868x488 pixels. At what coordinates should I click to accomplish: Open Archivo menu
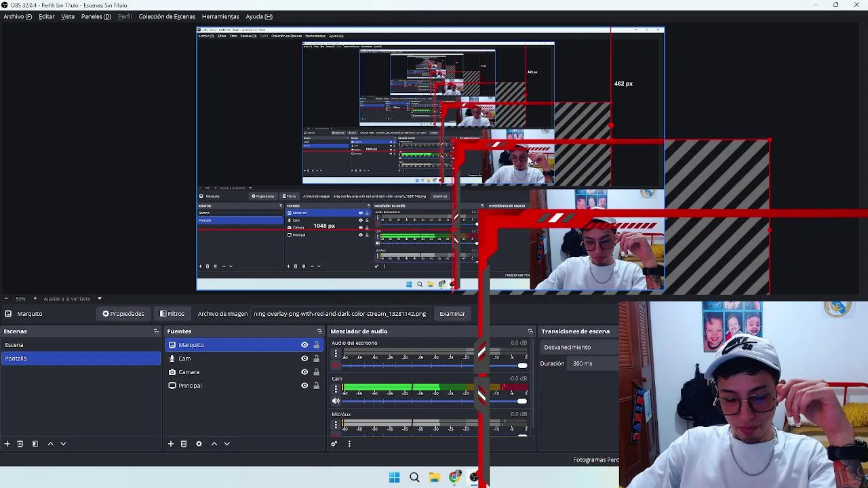tap(18, 16)
